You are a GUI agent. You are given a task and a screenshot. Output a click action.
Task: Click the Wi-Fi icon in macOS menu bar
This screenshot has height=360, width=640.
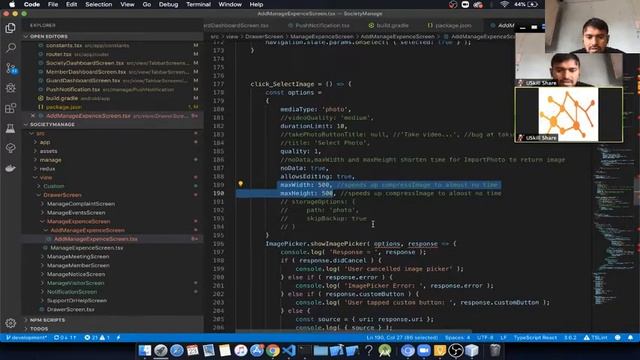[504, 4]
